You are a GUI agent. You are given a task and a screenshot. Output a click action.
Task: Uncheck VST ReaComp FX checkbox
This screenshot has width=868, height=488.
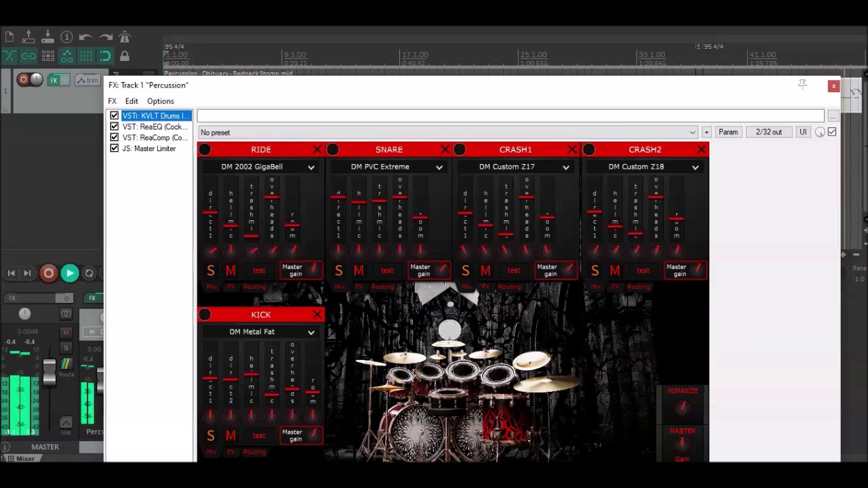tap(114, 138)
